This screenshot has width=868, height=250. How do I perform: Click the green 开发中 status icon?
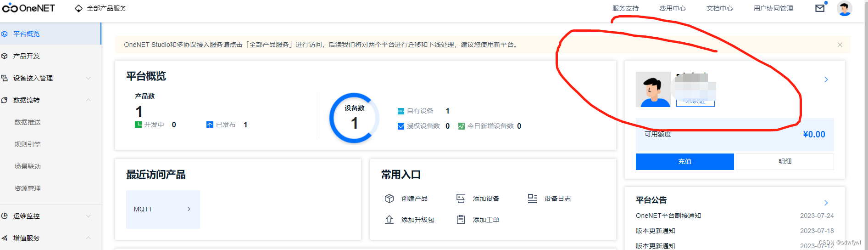138,125
